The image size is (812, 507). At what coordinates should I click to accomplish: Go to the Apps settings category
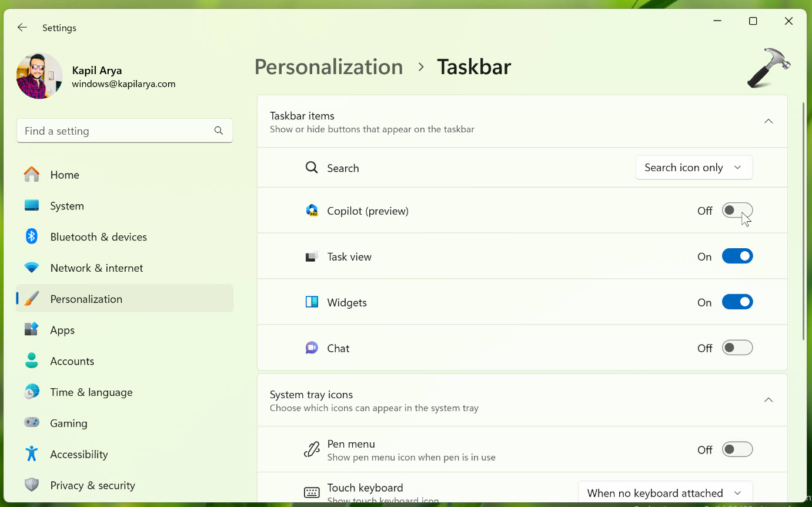62,330
